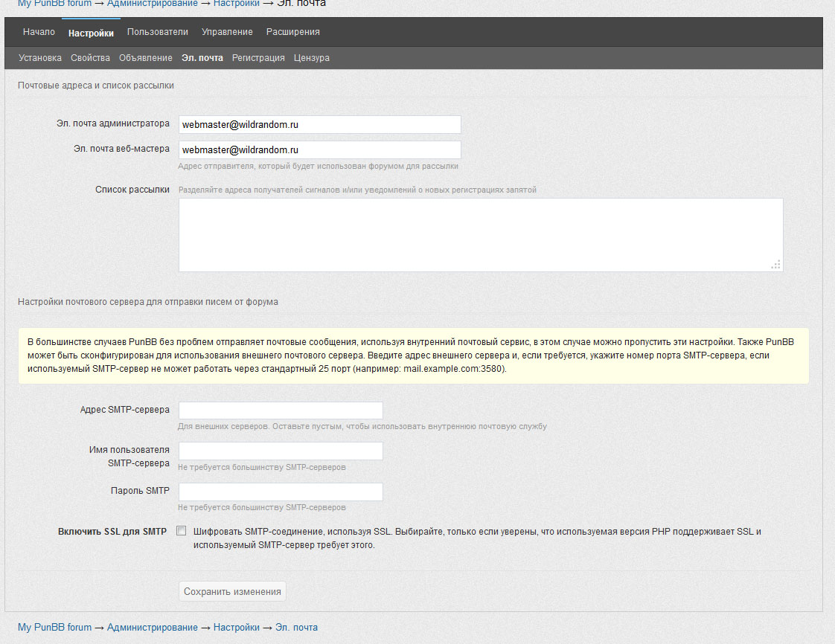Open the Цензура settings submenu
Viewport: 835px width, 644px height.
311,58
